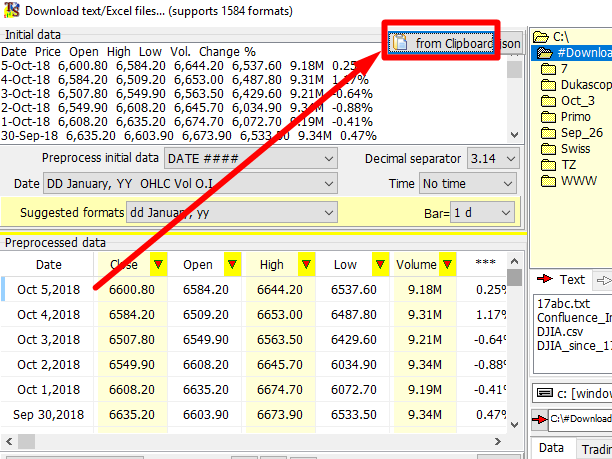Switch to the Data tab
The height and width of the screenshot is (459, 612).
point(552,449)
